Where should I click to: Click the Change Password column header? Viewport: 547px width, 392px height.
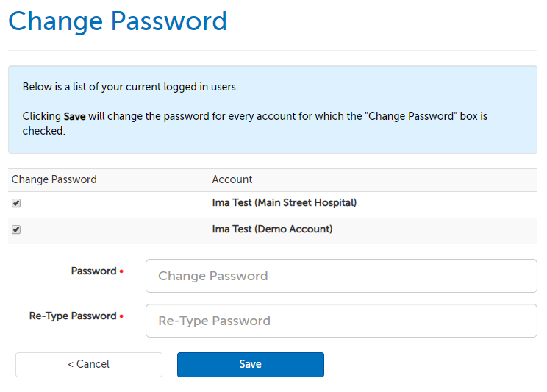[x=54, y=179]
